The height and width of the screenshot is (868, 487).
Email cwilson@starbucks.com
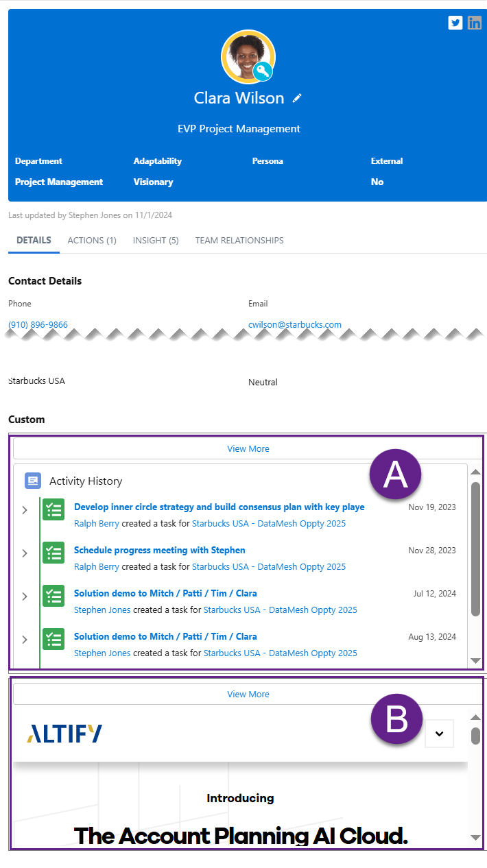click(x=295, y=325)
